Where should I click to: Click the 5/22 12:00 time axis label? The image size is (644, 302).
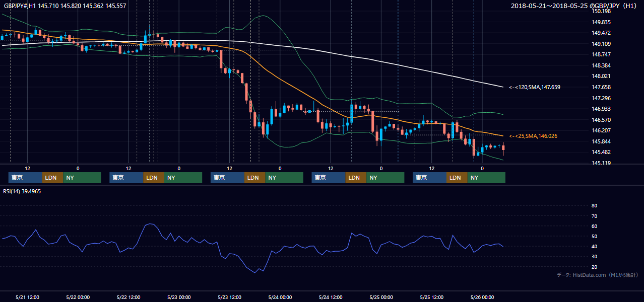click(x=128, y=297)
